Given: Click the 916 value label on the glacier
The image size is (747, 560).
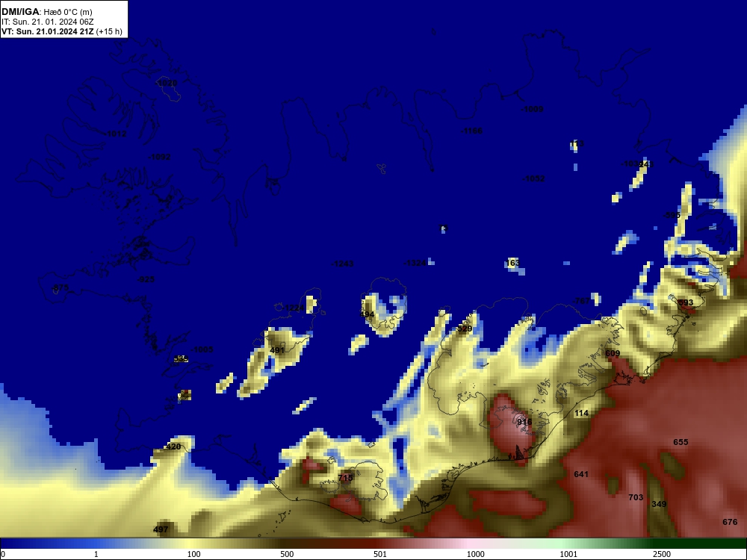Looking at the screenshot, I should [524, 422].
